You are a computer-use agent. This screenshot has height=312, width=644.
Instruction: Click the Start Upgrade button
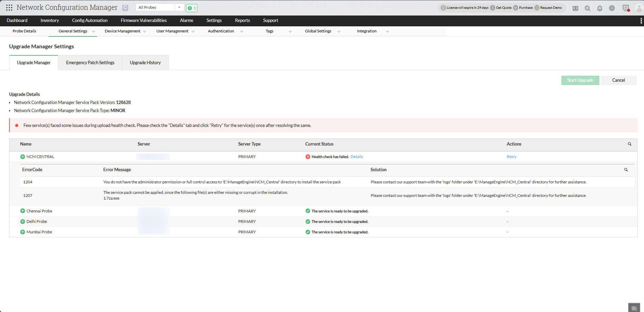point(580,80)
